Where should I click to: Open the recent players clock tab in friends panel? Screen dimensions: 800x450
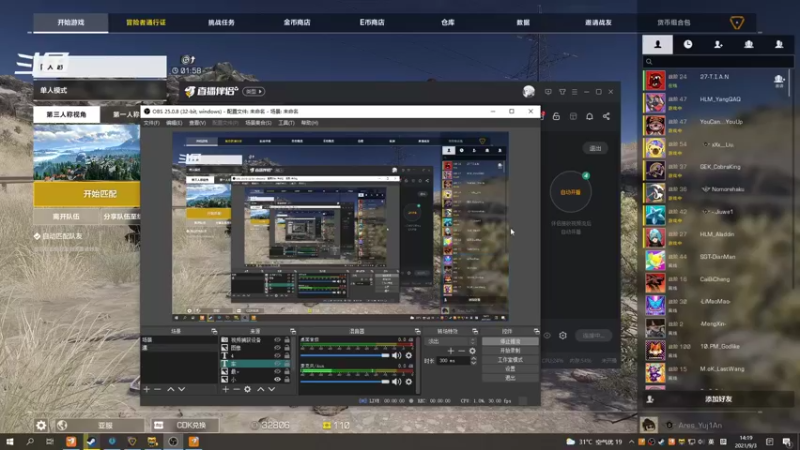[688, 44]
